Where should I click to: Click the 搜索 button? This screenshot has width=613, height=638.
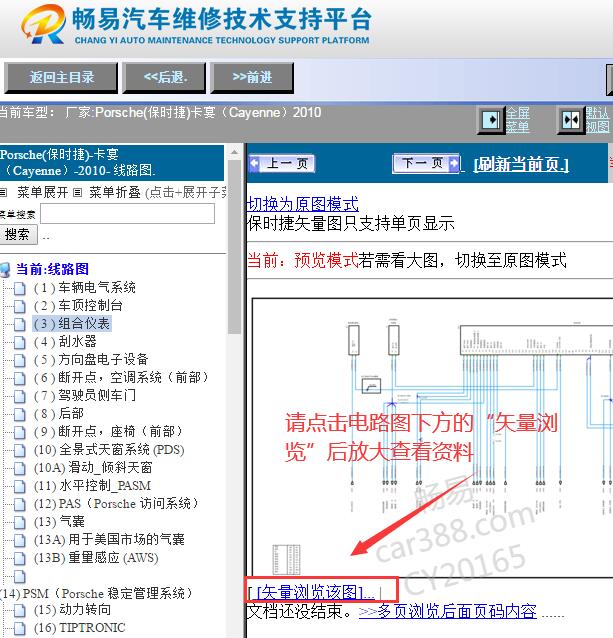(18, 235)
